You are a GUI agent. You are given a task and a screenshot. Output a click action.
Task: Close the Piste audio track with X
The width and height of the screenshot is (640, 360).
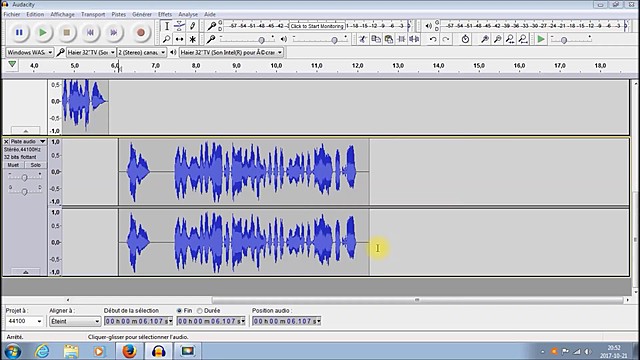coord(6,142)
